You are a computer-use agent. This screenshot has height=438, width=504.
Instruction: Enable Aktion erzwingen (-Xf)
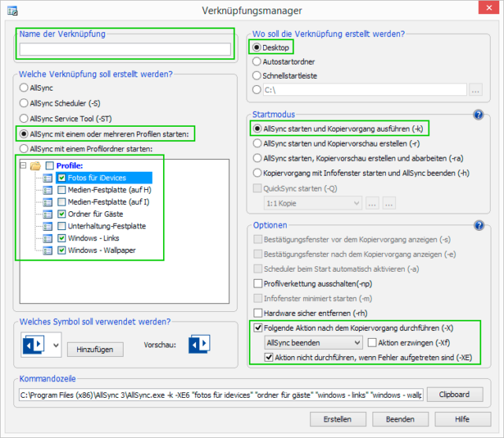(x=372, y=343)
